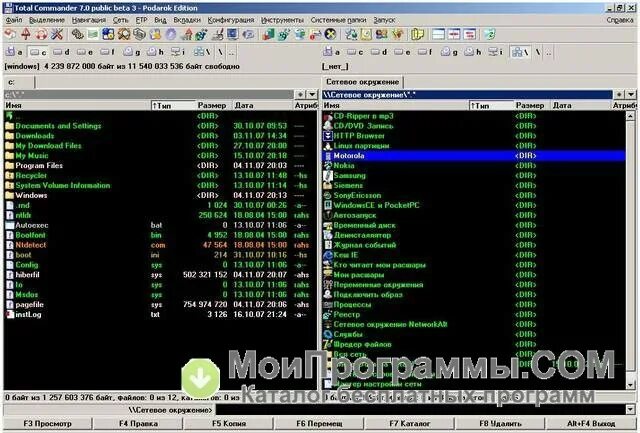Viewport: 640px width, 433px height.
Task: Select CD drive h in left drive bar
Action: pyautogui.click(x=155, y=52)
